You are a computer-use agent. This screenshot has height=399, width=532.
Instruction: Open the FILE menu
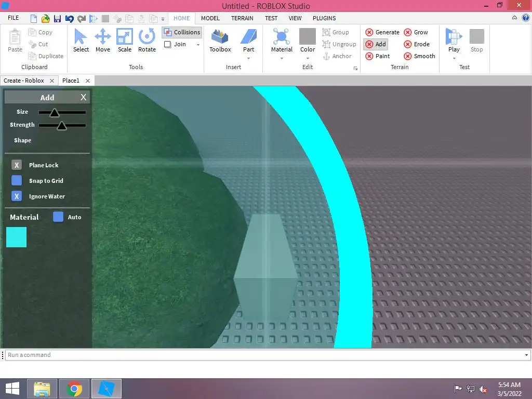tap(13, 18)
